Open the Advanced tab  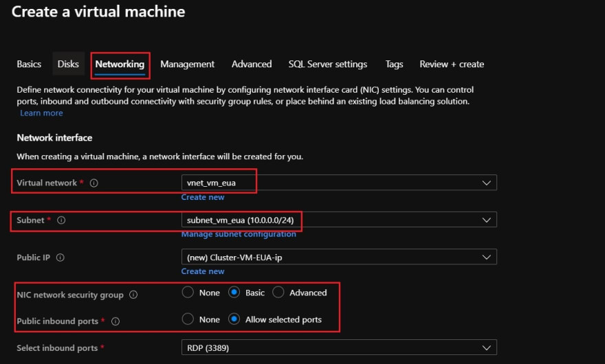click(252, 64)
